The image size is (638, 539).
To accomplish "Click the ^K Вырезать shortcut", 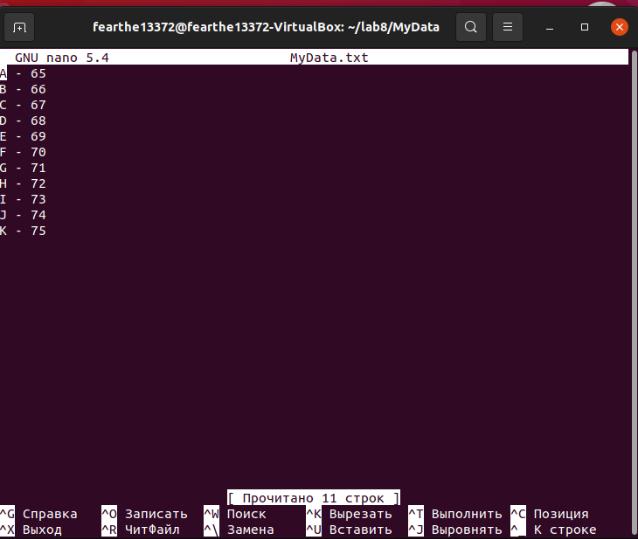I will [349, 514].
